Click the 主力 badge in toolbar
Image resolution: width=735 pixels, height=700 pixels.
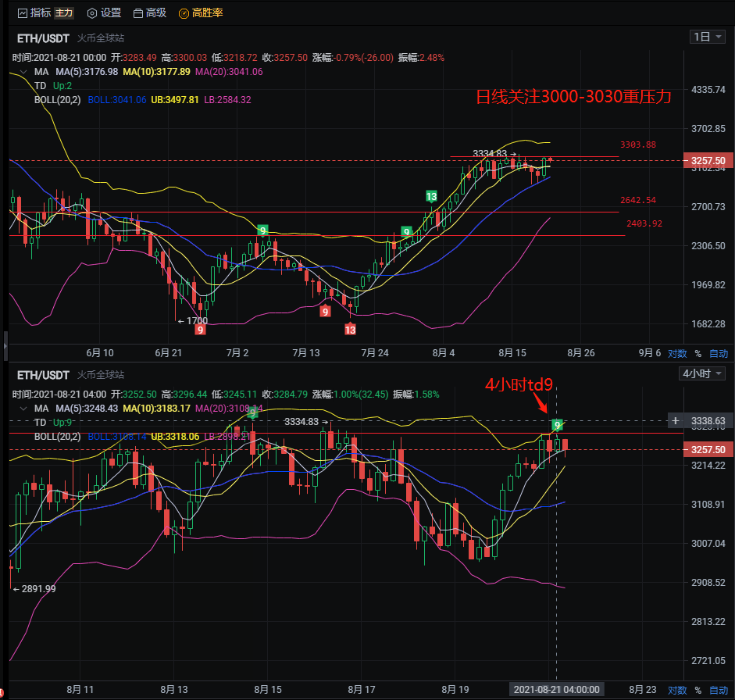click(65, 13)
